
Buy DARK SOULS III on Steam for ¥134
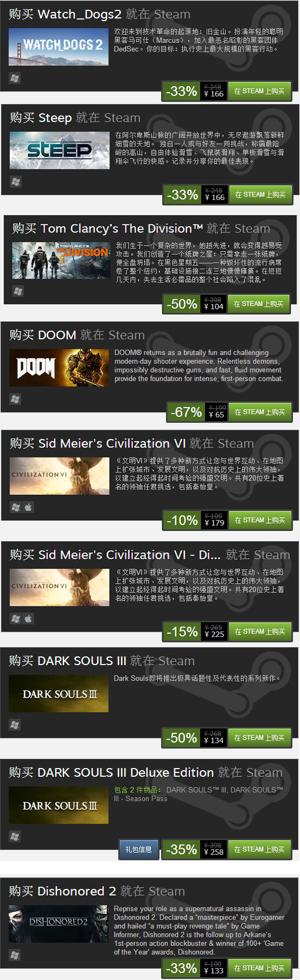coord(259,738)
